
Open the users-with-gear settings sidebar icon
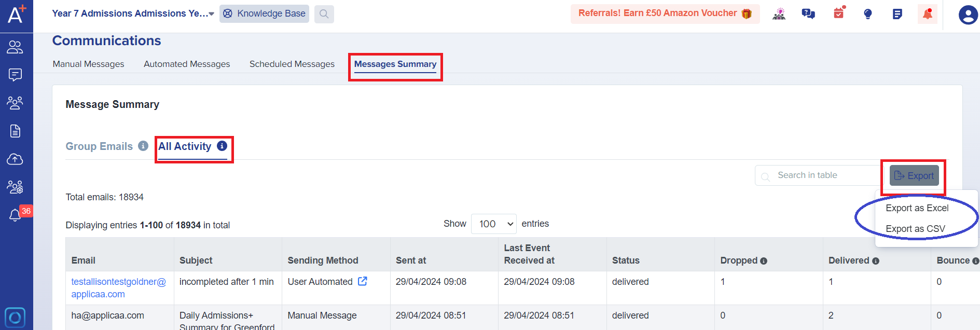pos(15,187)
